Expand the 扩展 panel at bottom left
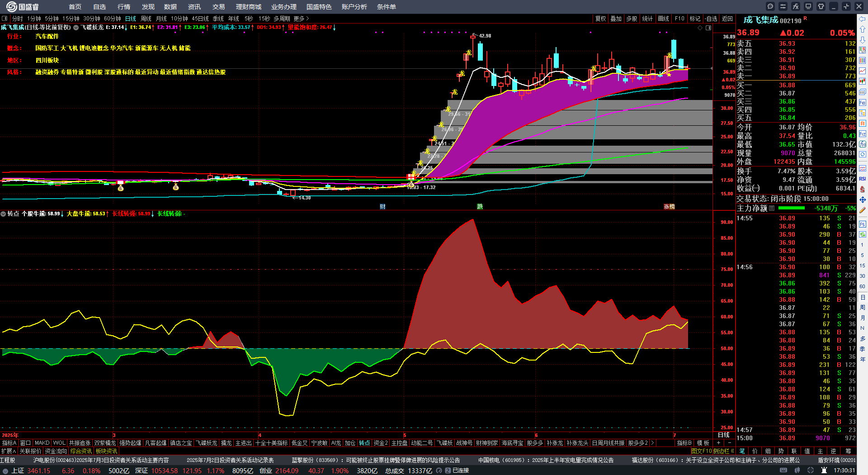868x475 pixels. click(8, 451)
